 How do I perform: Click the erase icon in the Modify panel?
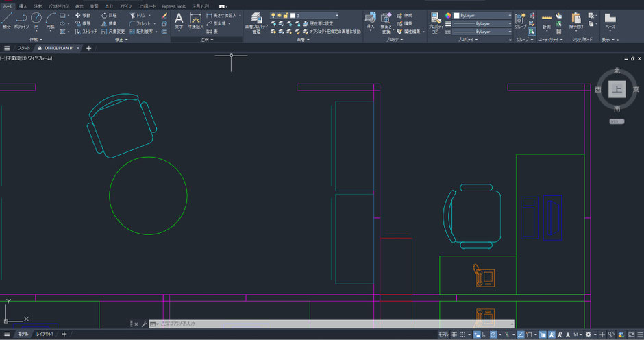click(x=164, y=15)
